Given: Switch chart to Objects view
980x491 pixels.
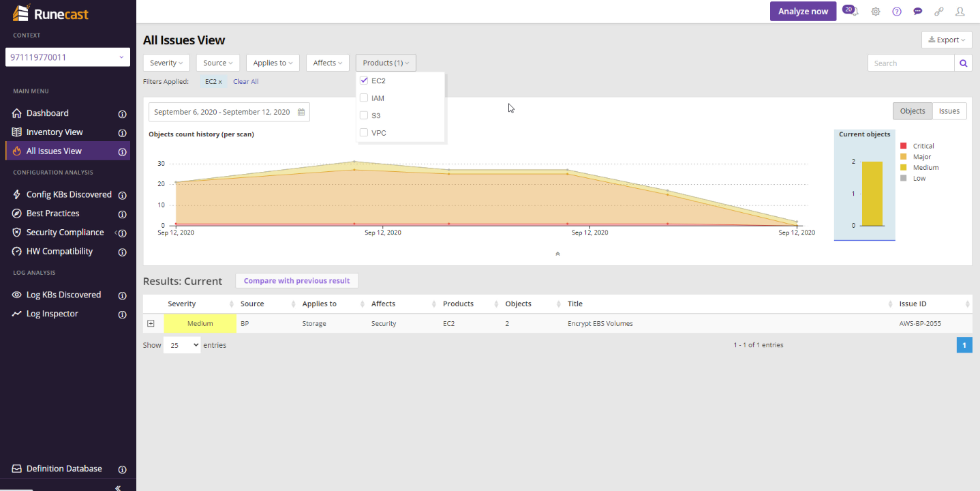Looking at the screenshot, I should [x=913, y=111].
